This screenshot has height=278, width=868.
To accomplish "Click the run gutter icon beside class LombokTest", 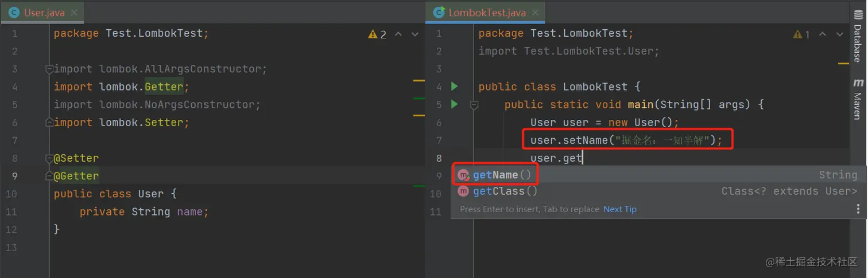I will (x=454, y=87).
